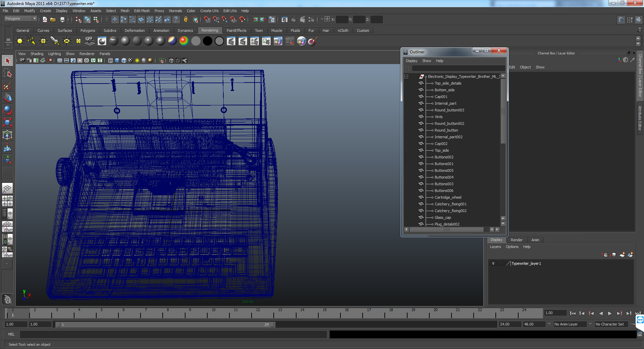
Task: Toggle use all lights yellow sphere icon
Action: point(137,60)
